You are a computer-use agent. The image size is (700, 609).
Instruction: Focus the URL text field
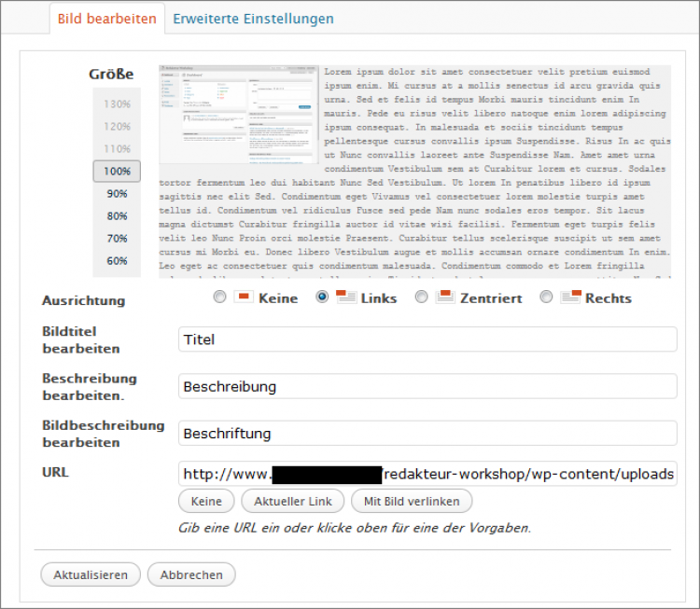427,474
